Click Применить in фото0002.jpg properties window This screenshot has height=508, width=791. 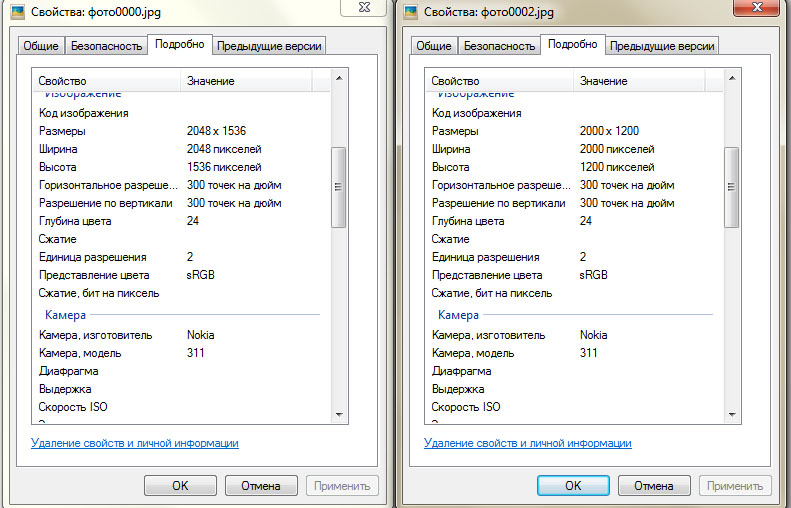pyautogui.click(x=735, y=485)
